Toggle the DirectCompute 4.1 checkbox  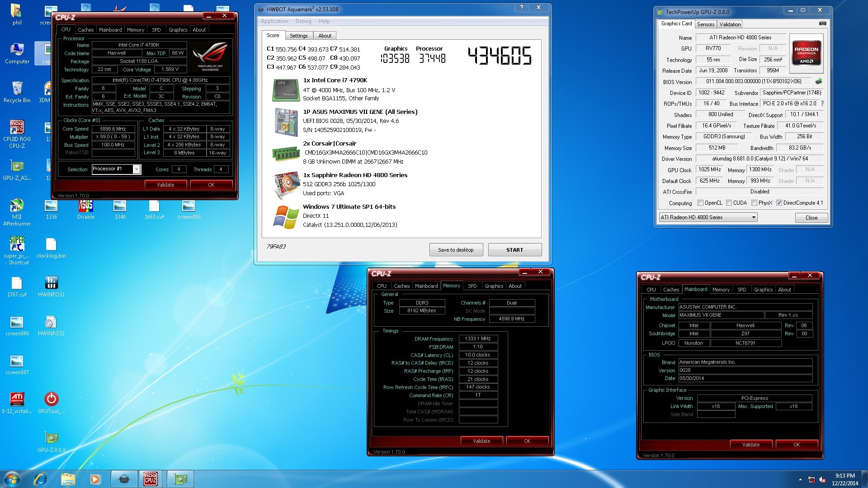pyautogui.click(x=779, y=203)
